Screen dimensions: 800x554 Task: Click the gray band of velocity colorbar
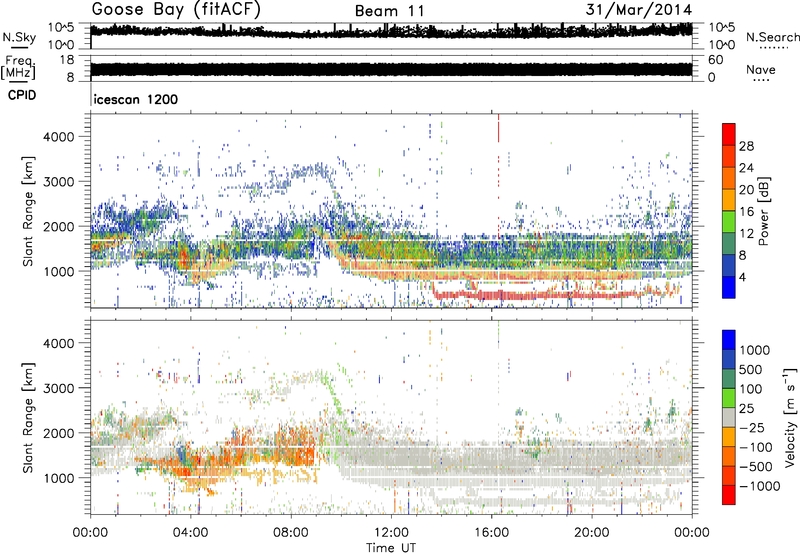[729, 417]
